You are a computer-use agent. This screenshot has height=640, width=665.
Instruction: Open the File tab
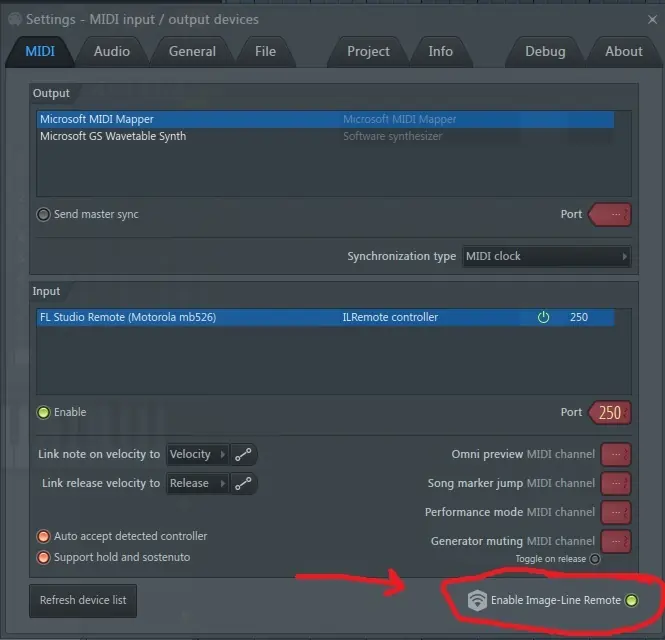[x=265, y=51]
